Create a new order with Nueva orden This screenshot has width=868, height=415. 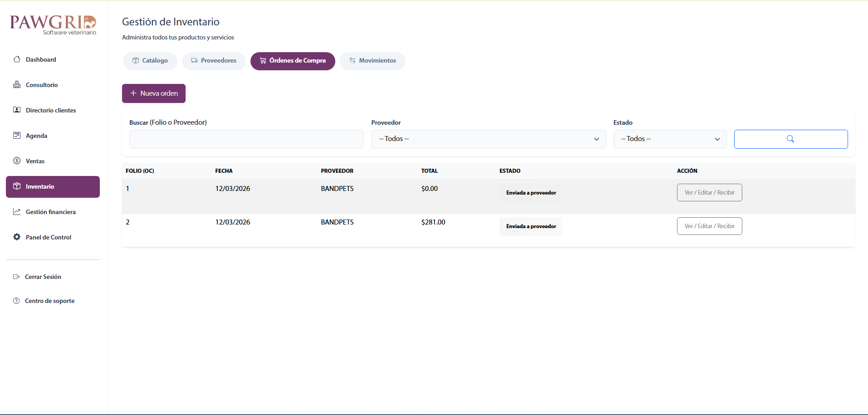pos(154,93)
